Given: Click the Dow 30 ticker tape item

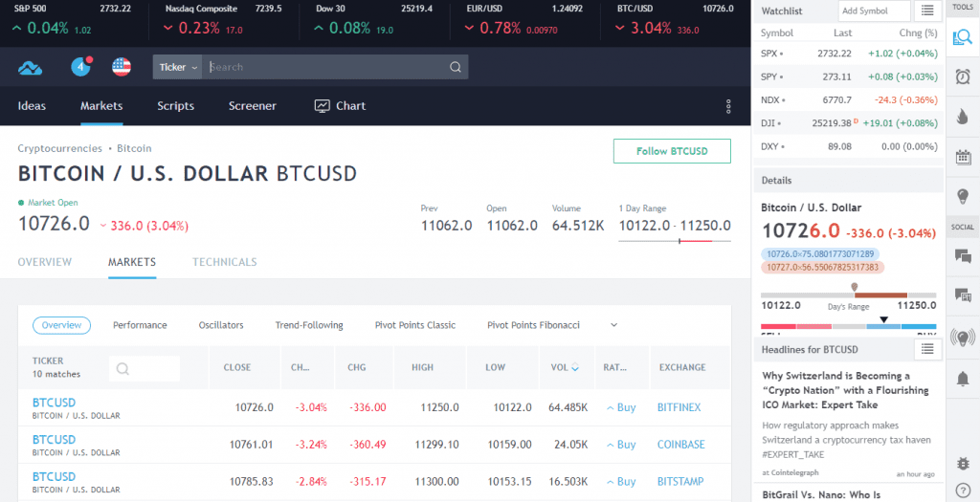Looking at the screenshot, I should pyautogui.click(x=374, y=20).
